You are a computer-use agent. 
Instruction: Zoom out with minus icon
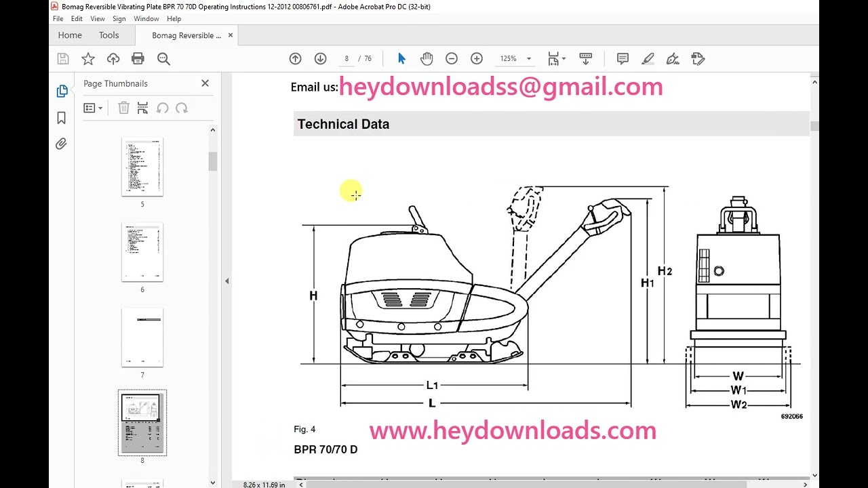[452, 59]
